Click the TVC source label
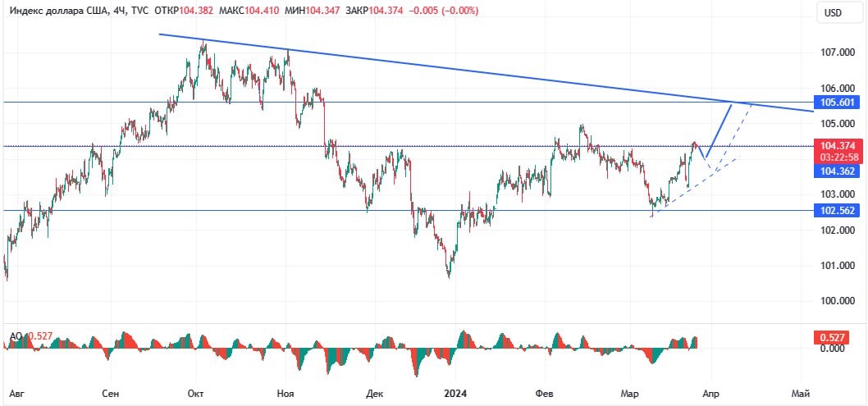868x406 pixels. tap(139, 11)
